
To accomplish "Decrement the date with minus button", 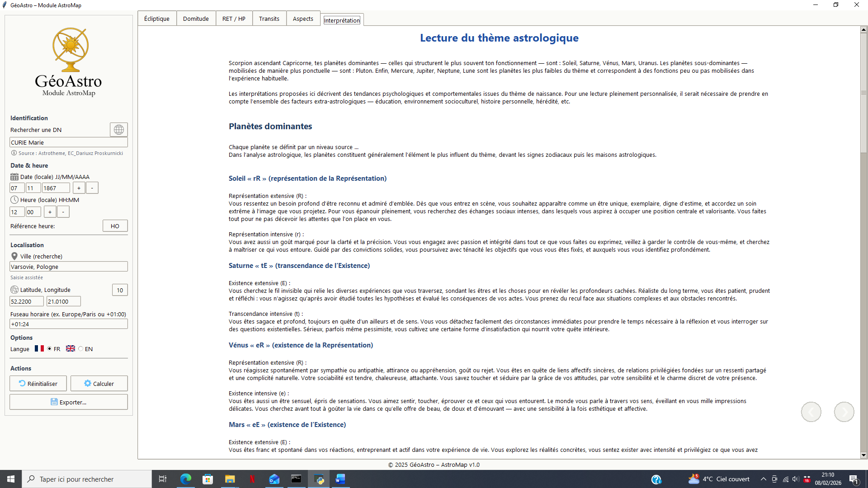I will tap(92, 188).
